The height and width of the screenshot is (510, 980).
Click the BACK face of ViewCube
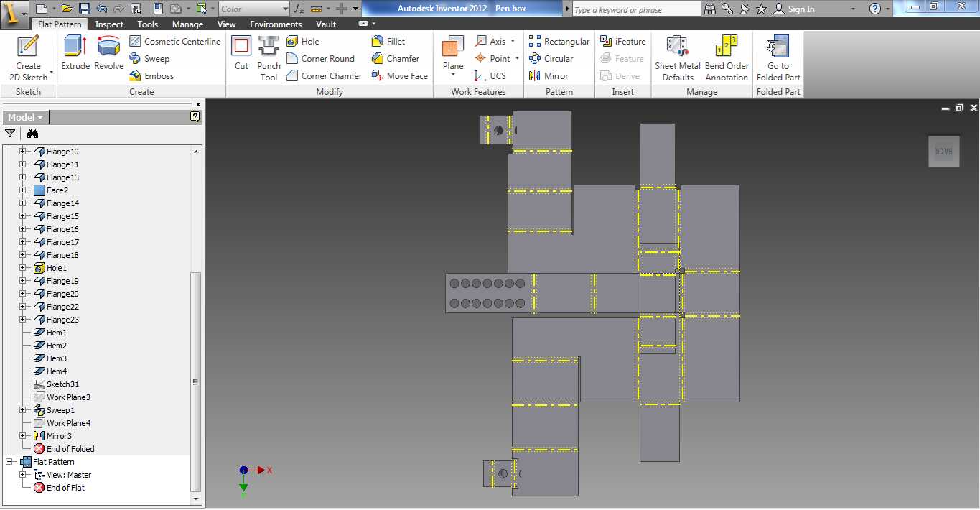click(x=943, y=151)
